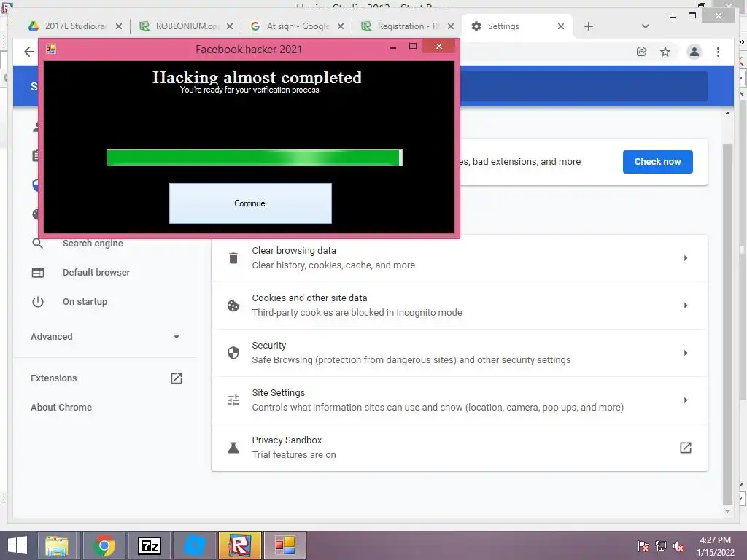Open About Chrome in sidebar

[61, 407]
